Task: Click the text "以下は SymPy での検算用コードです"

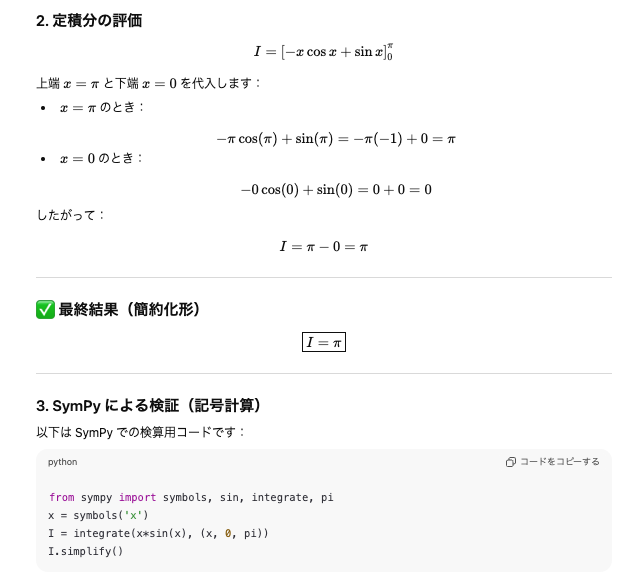Action: tap(140, 432)
